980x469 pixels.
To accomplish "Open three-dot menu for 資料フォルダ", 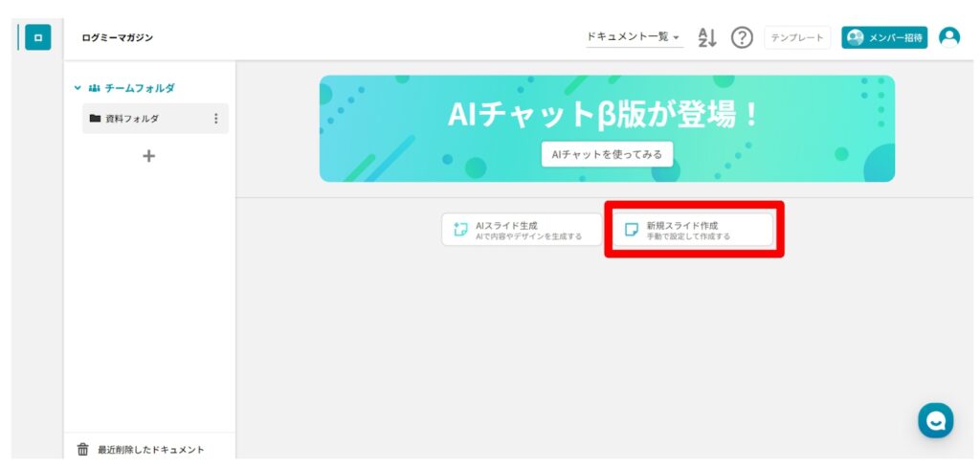I will pos(215,119).
